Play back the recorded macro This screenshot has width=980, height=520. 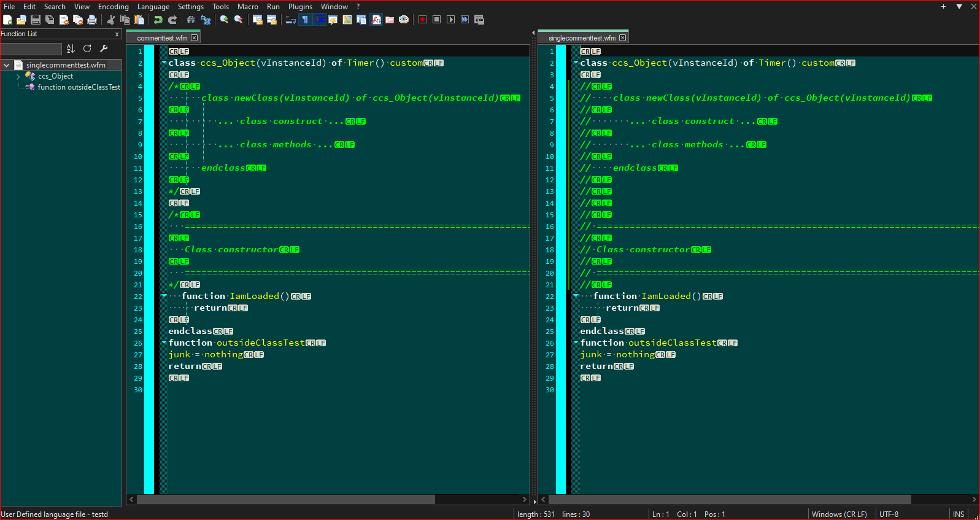coord(451,20)
